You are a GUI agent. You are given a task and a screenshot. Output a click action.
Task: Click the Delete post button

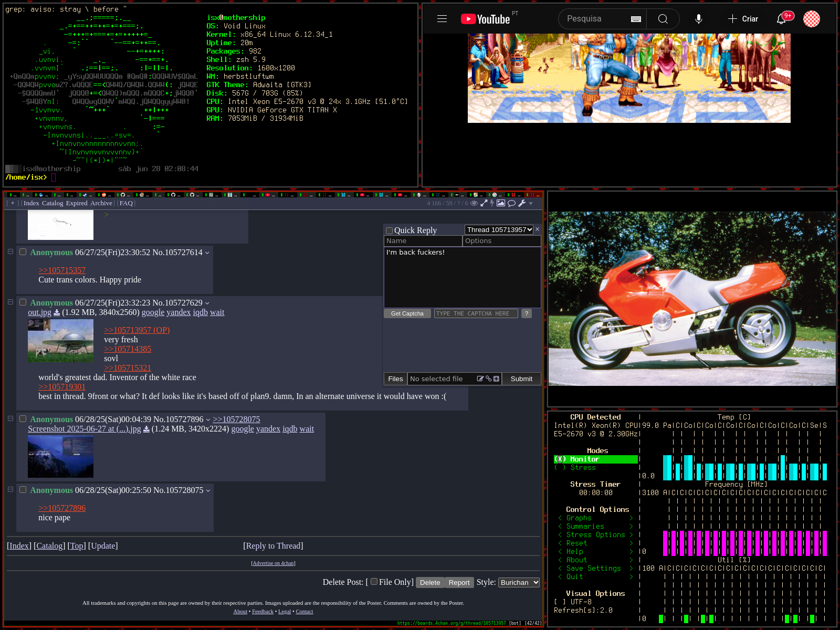click(x=430, y=582)
